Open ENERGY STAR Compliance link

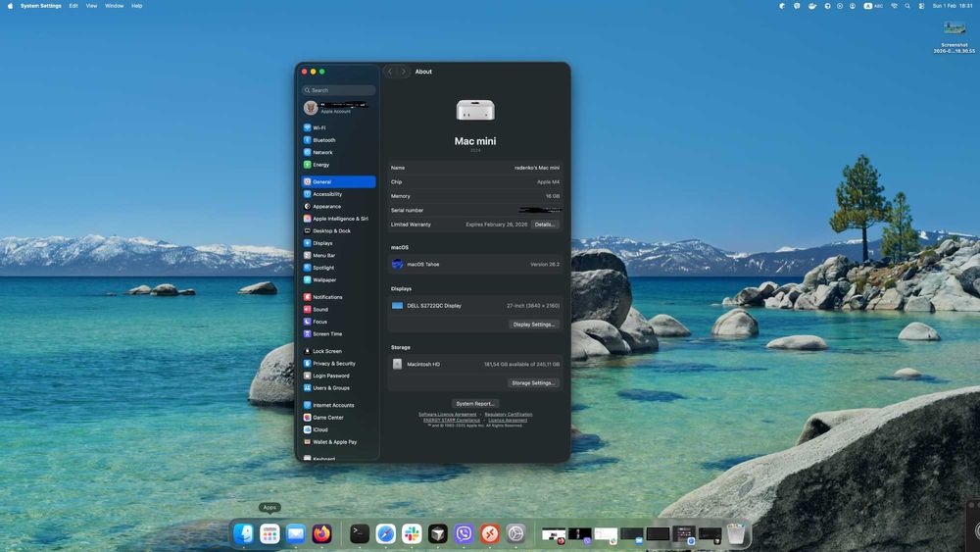(x=451, y=420)
